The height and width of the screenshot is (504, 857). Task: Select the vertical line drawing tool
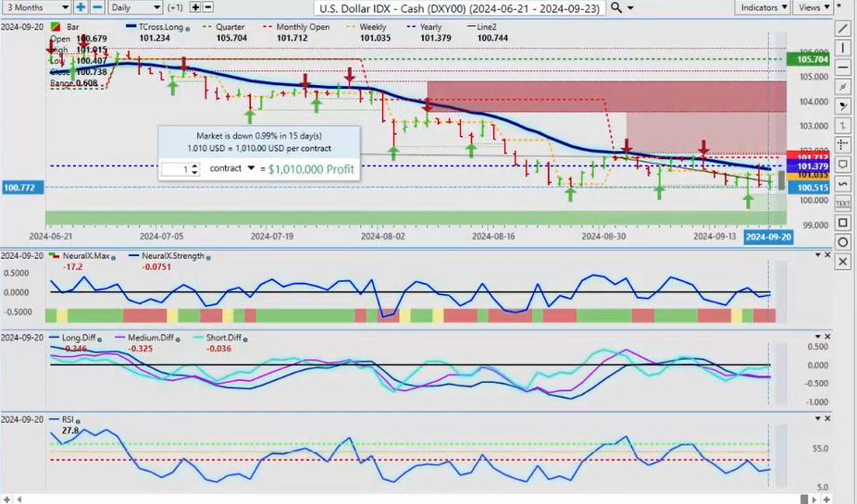(843, 47)
